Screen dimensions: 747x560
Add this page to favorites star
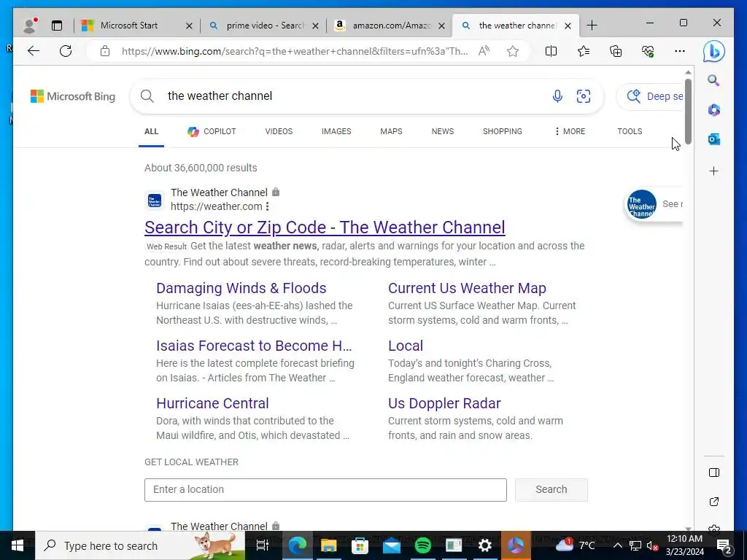513,51
